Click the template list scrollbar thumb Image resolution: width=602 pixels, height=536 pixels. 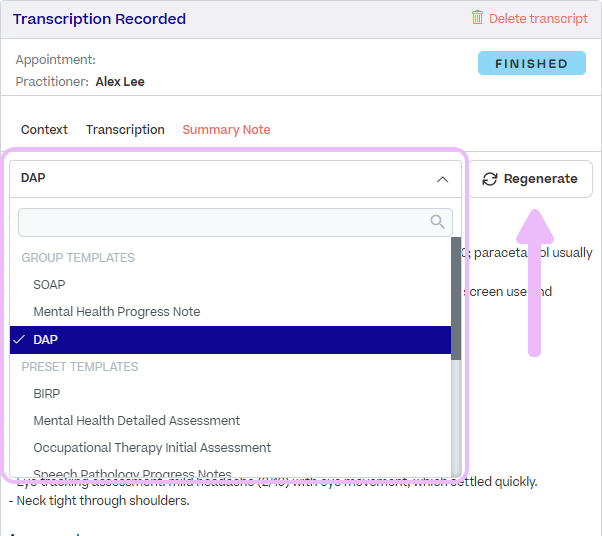coord(456,298)
